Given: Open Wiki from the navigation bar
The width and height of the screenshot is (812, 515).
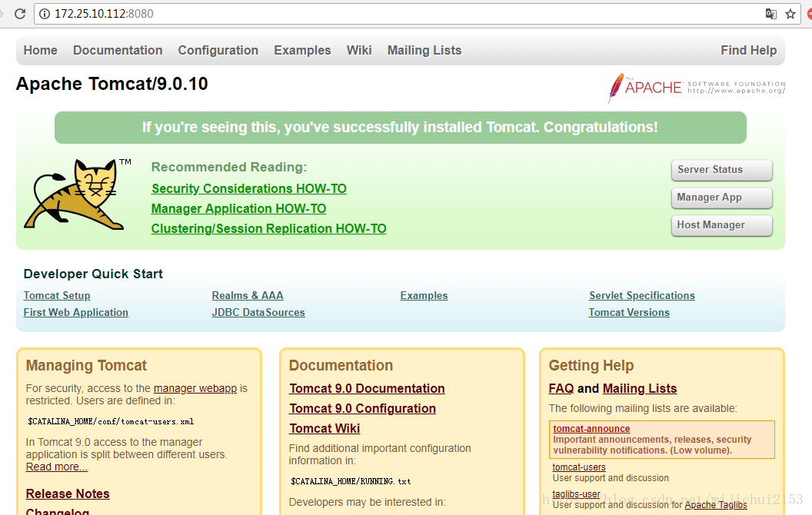Looking at the screenshot, I should click(x=359, y=50).
